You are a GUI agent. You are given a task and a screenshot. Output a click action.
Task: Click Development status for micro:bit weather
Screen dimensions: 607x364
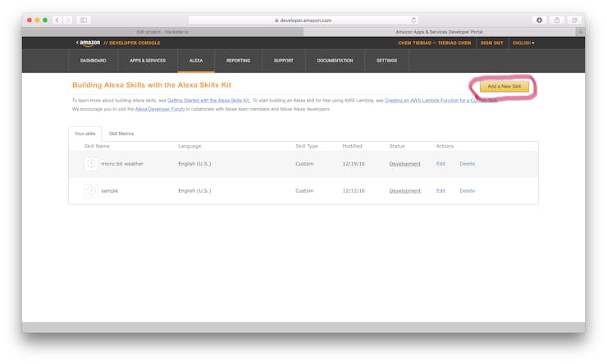[404, 164]
